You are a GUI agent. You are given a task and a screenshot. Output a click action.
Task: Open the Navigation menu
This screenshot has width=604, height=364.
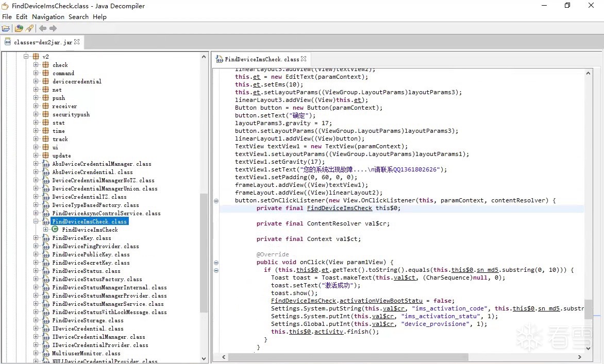pos(48,17)
